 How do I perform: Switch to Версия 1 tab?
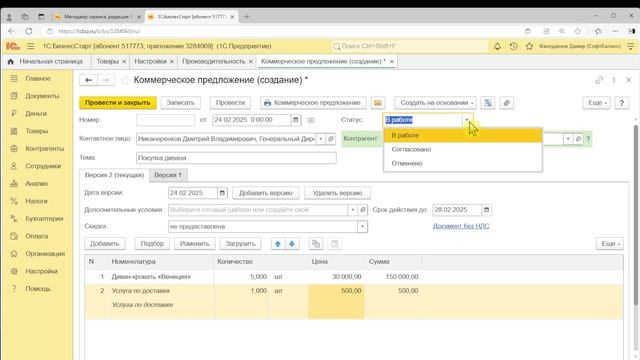click(x=168, y=175)
